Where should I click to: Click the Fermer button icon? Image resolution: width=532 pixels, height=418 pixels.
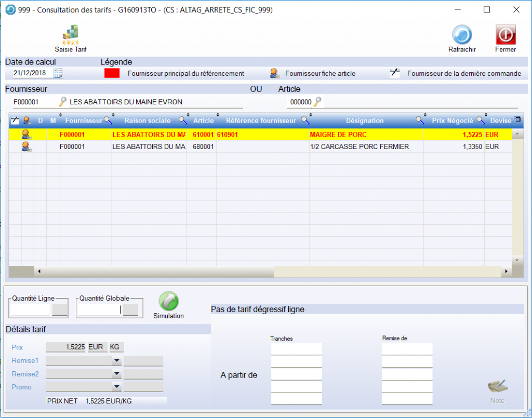pos(505,36)
